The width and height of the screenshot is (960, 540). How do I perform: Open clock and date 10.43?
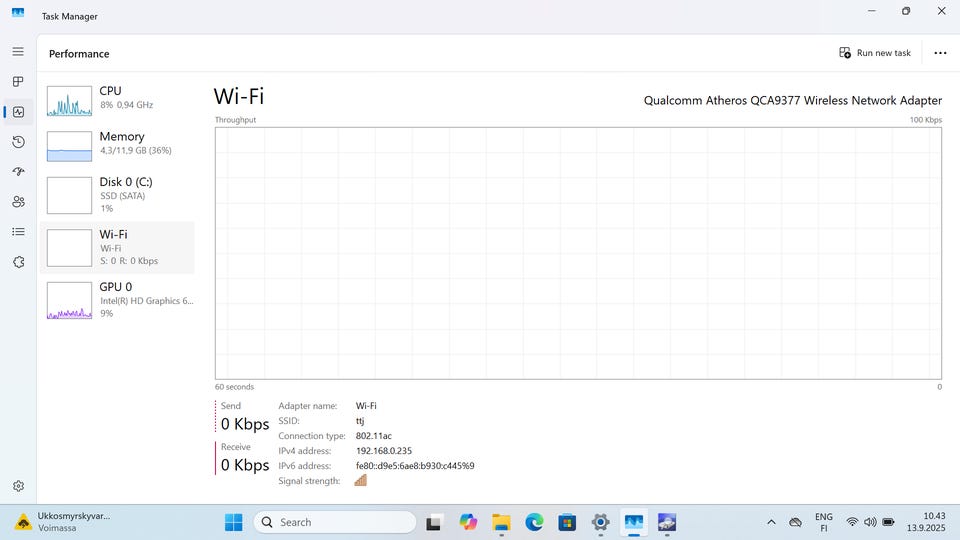(926, 522)
